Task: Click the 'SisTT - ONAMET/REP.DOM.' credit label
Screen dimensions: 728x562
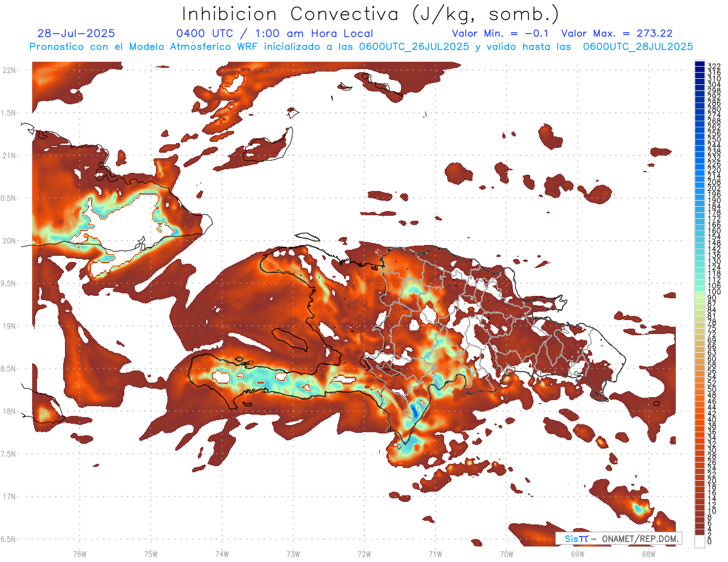Action: coord(619,538)
